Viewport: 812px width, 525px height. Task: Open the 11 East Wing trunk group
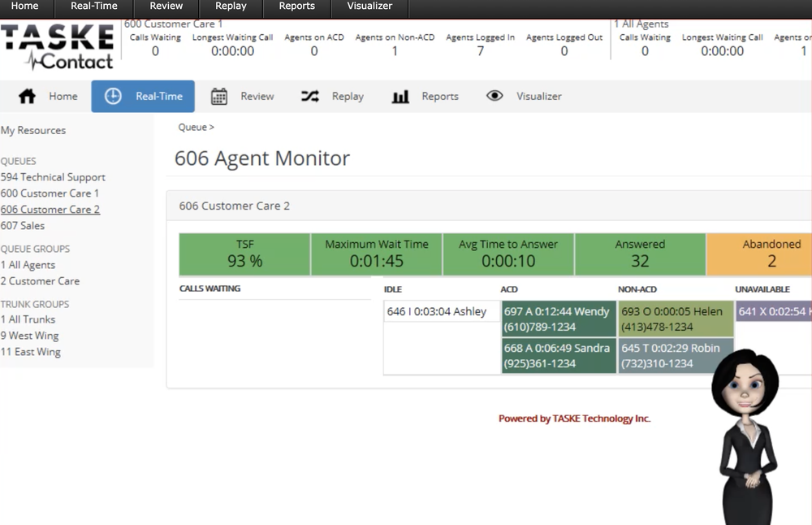pyautogui.click(x=31, y=351)
